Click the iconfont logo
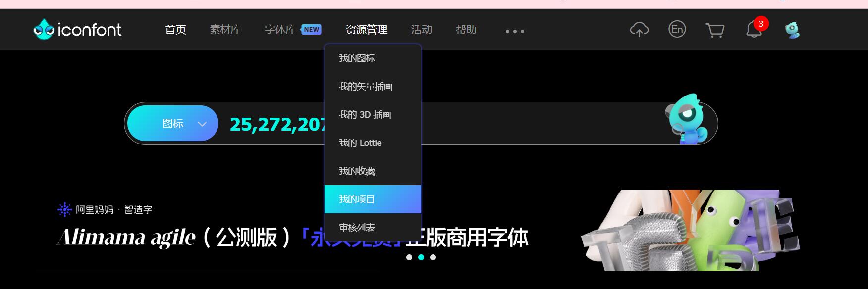The width and height of the screenshot is (868, 289). 77,30
